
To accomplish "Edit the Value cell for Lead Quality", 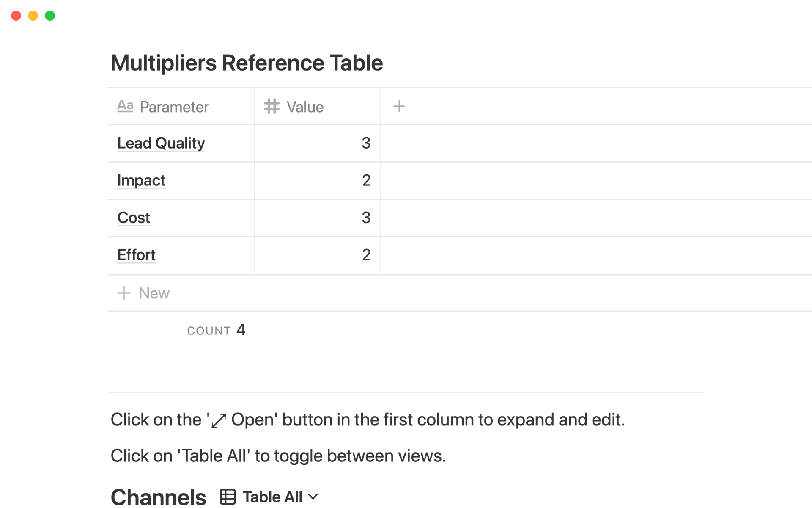I will point(317,143).
